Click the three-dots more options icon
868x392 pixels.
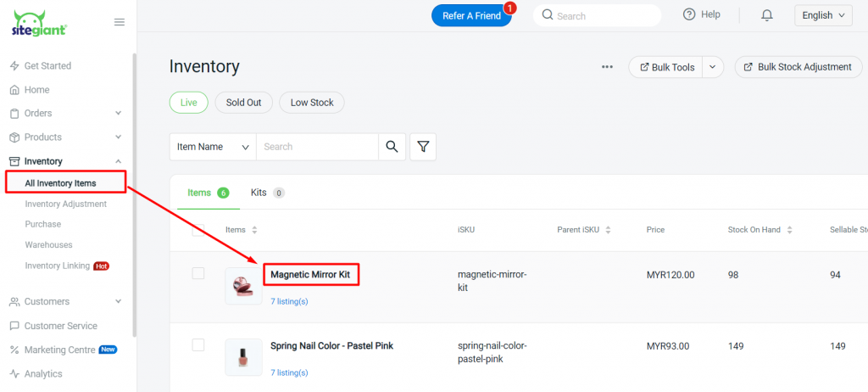pos(607,67)
